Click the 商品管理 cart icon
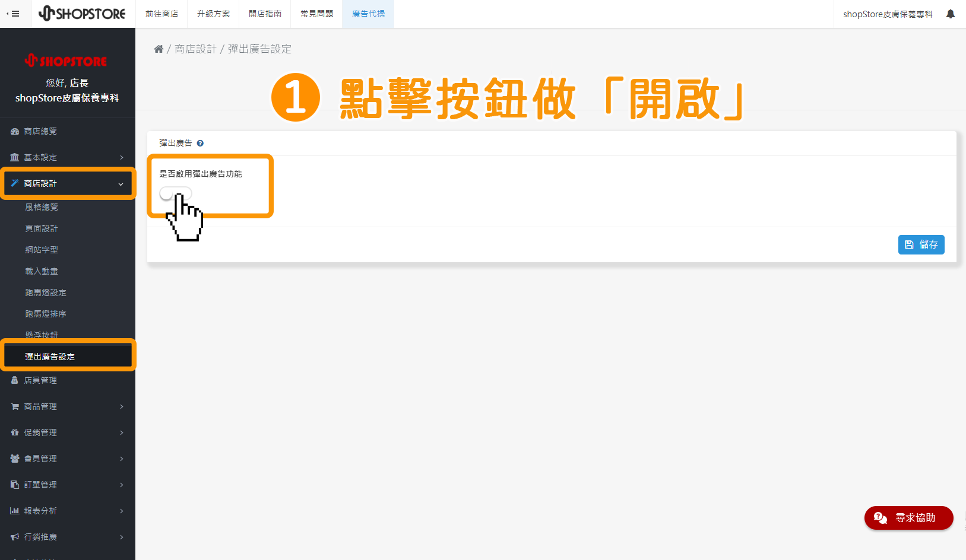The width and height of the screenshot is (966, 560). [x=15, y=406]
